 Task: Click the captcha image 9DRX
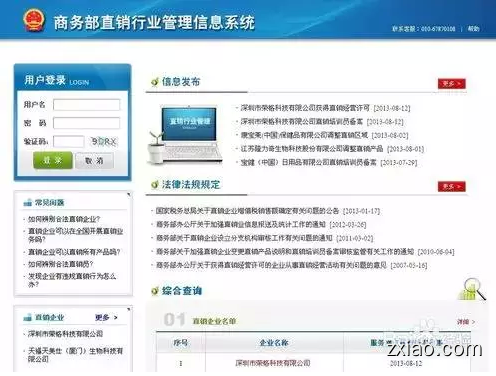pos(104,142)
